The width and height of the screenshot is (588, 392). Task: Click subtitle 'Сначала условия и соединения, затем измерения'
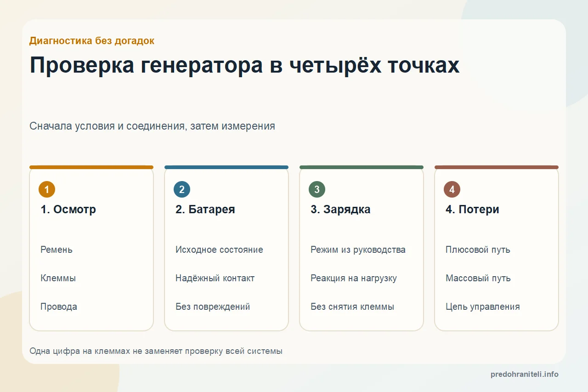152,126
